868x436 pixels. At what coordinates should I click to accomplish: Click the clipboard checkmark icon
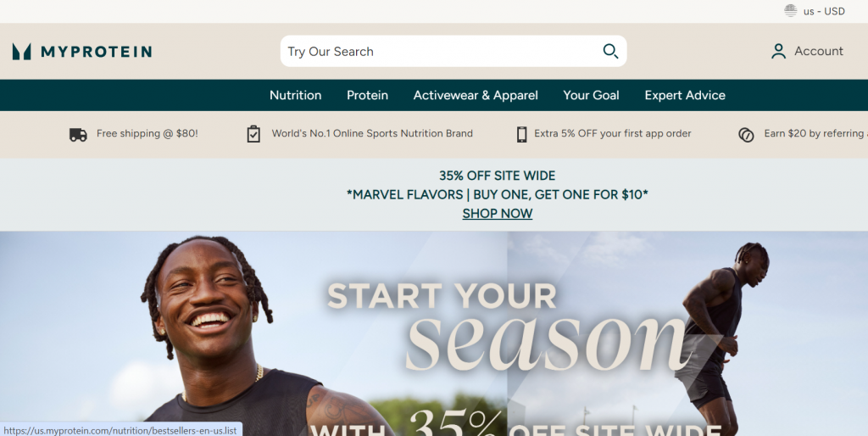tap(253, 133)
